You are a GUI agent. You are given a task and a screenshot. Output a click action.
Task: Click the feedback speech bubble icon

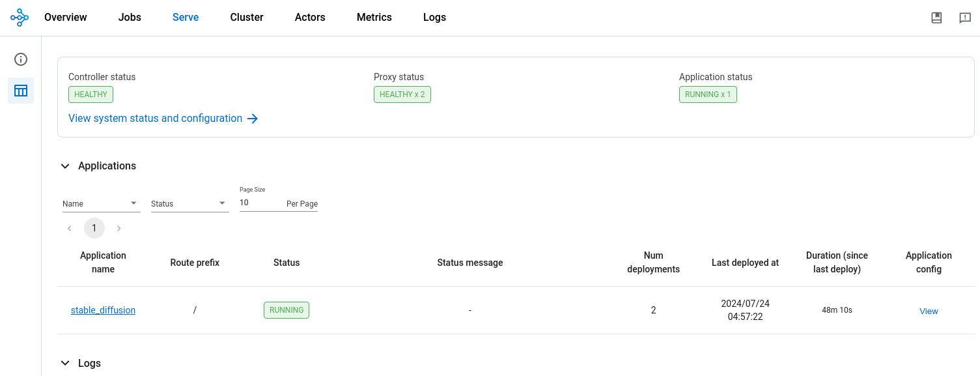pos(965,18)
